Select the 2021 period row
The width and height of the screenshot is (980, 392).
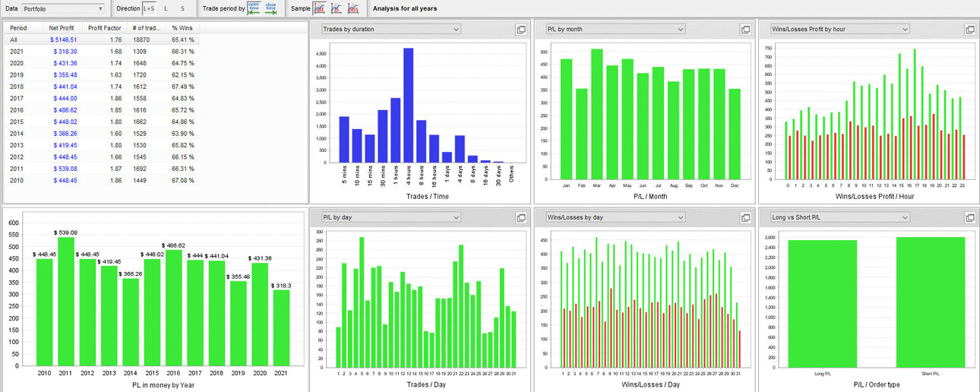(103, 51)
